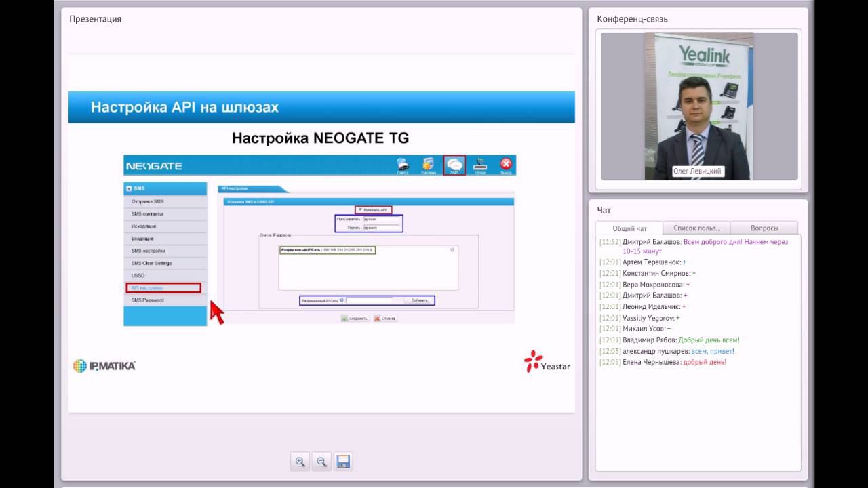This screenshot has height=488, width=868.
Task: Click the 11:52 Дмитрий Балашов chat message
Action: [694, 246]
